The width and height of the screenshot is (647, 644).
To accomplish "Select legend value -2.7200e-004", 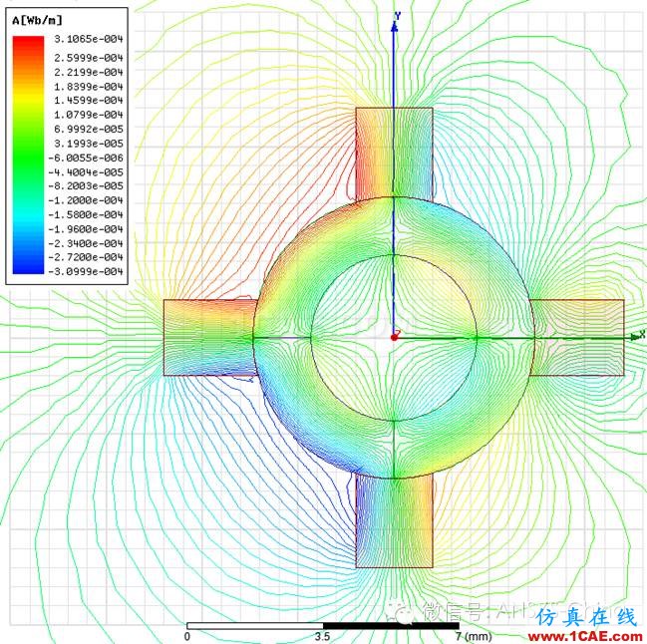I will (x=86, y=257).
